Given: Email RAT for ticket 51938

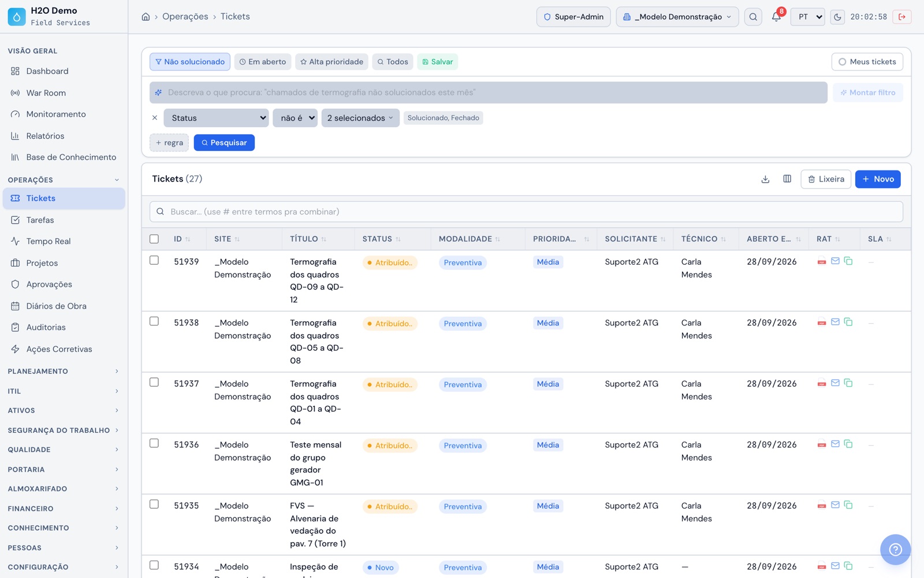Looking at the screenshot, I should click(x=835, y=322).
